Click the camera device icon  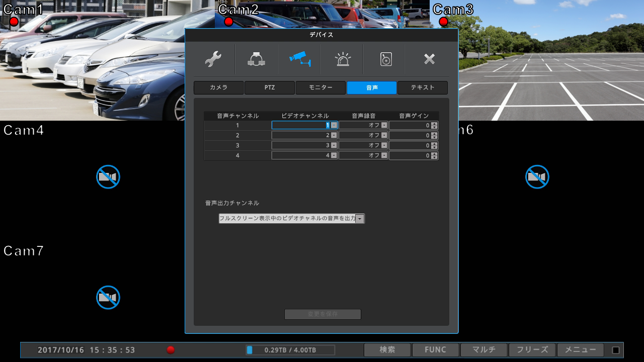point(299,59)
